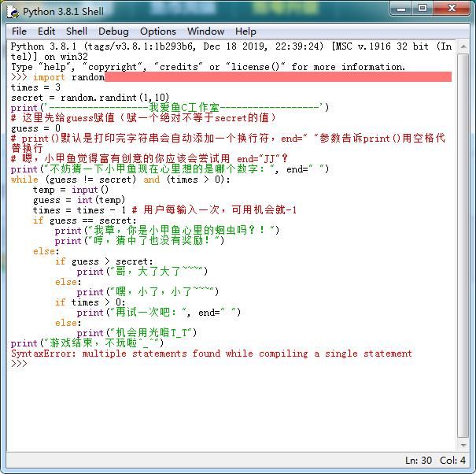
Task: Click the highlighted import random line
Action: [68, 77]
